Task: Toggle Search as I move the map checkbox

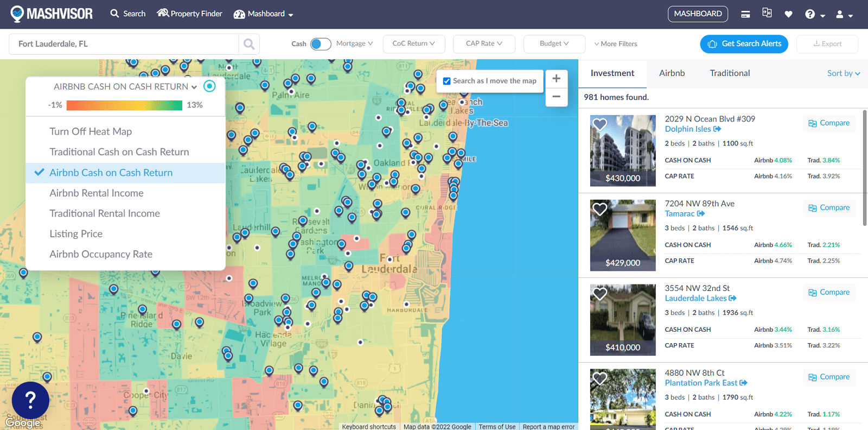Action: (447, 81)
